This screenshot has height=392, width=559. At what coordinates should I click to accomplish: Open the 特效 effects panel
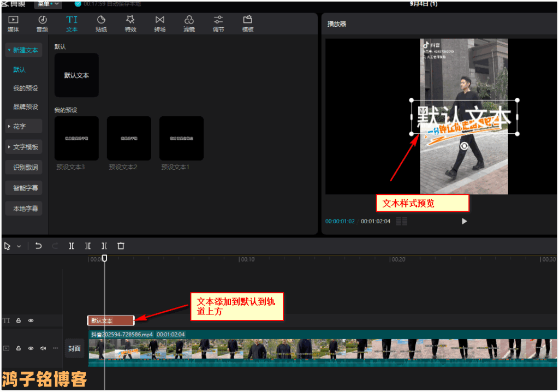130,23
